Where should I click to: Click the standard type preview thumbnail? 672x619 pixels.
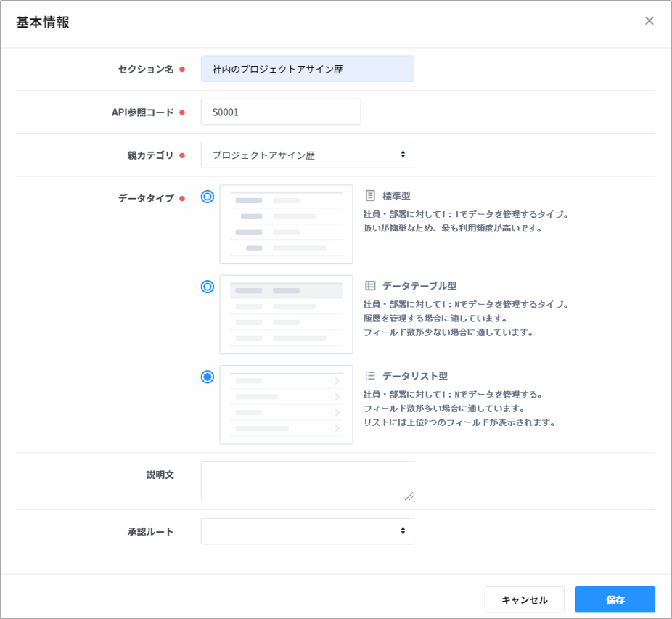286,224
